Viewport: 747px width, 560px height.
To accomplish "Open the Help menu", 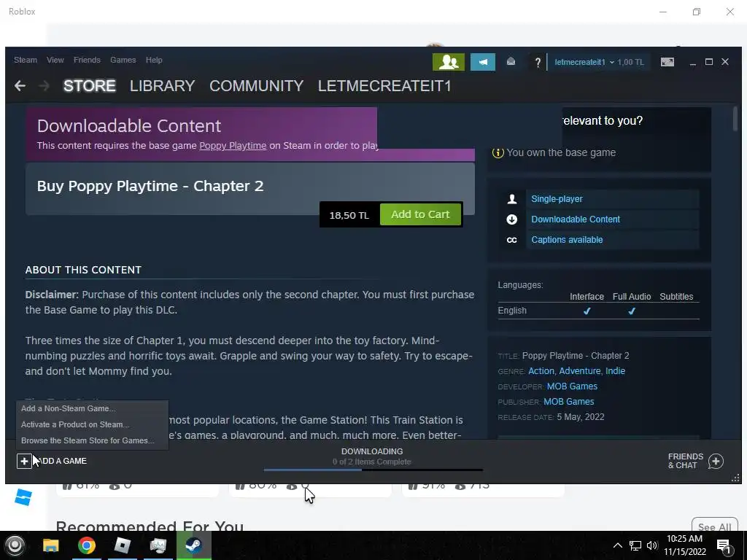I will coord(154,60).
